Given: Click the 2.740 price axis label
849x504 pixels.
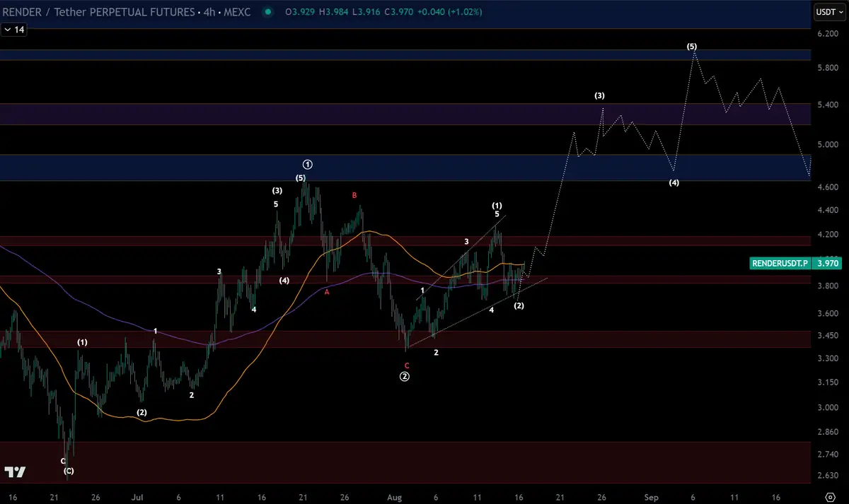Looking at the screenshot, I should [828, 454].
